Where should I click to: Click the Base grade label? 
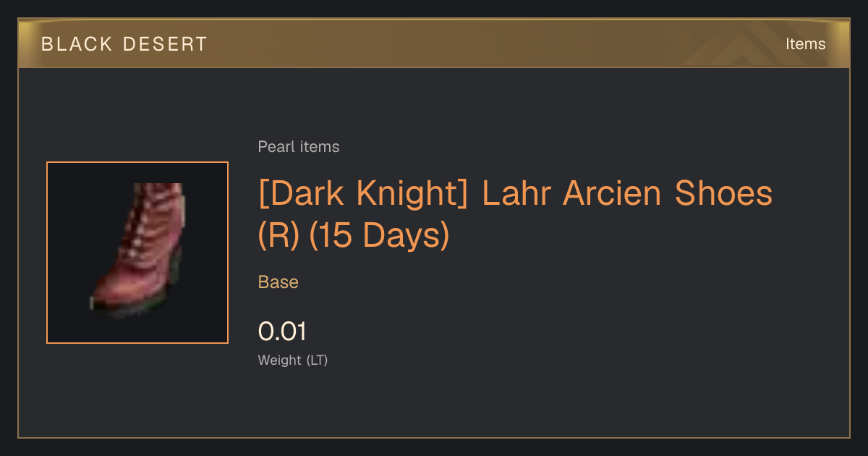[x=278, y=282]
